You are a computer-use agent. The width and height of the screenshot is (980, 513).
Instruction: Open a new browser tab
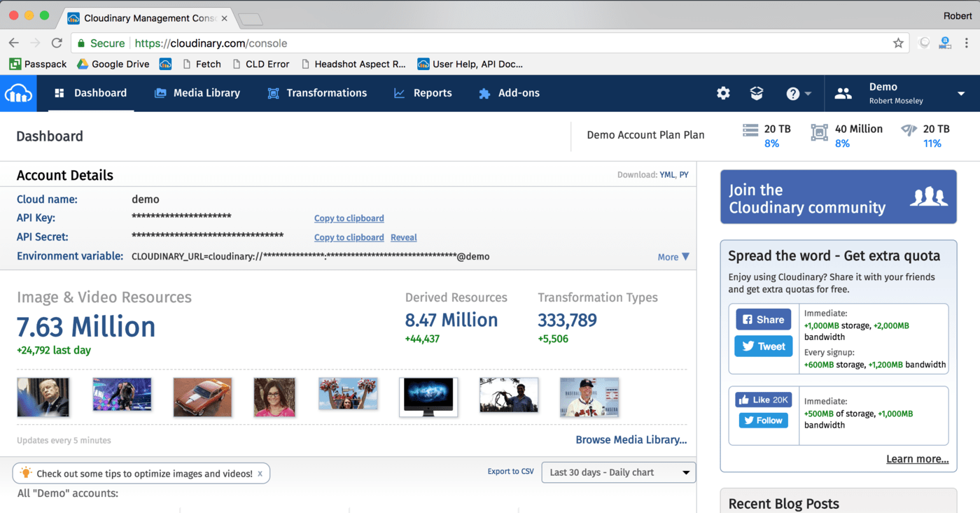coord(251,19)
